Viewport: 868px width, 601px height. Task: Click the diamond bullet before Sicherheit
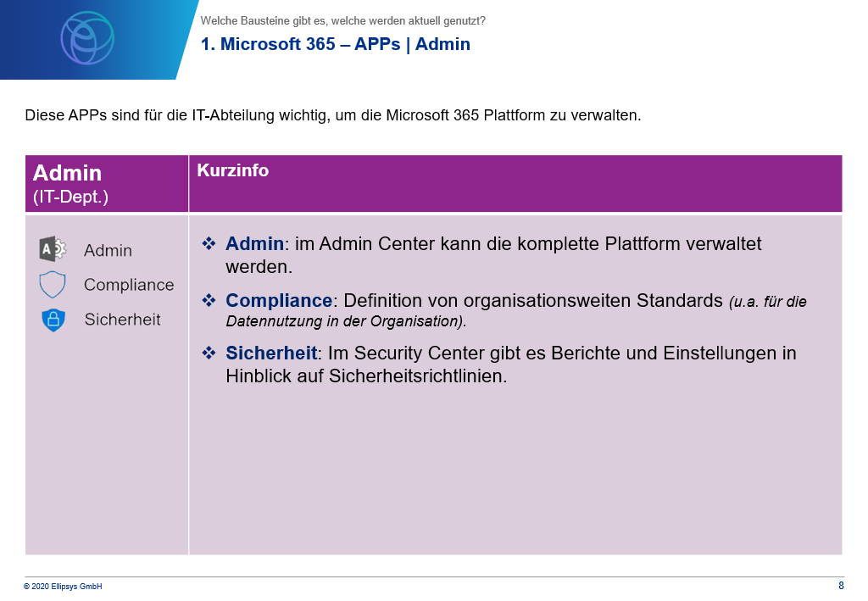pyautogui.click(x=209, y=353)
